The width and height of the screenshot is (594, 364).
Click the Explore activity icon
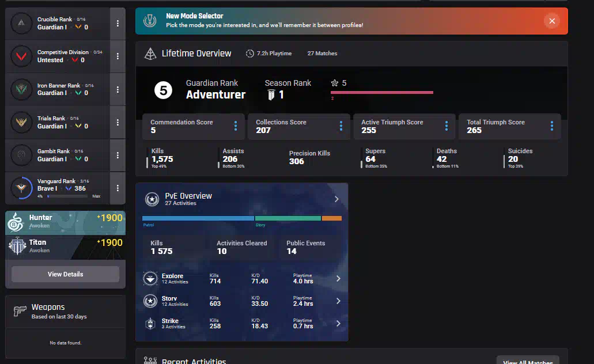click(150, 279)
